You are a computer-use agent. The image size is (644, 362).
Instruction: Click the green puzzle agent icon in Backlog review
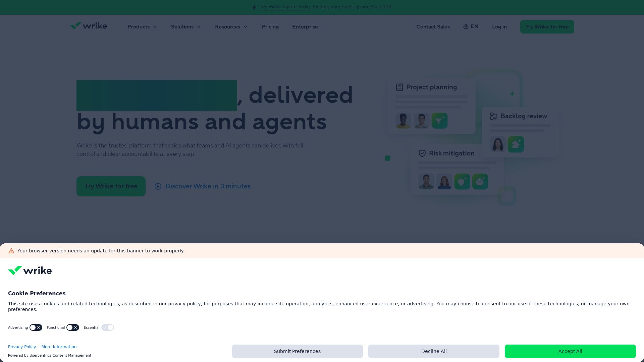click(516, 144)
